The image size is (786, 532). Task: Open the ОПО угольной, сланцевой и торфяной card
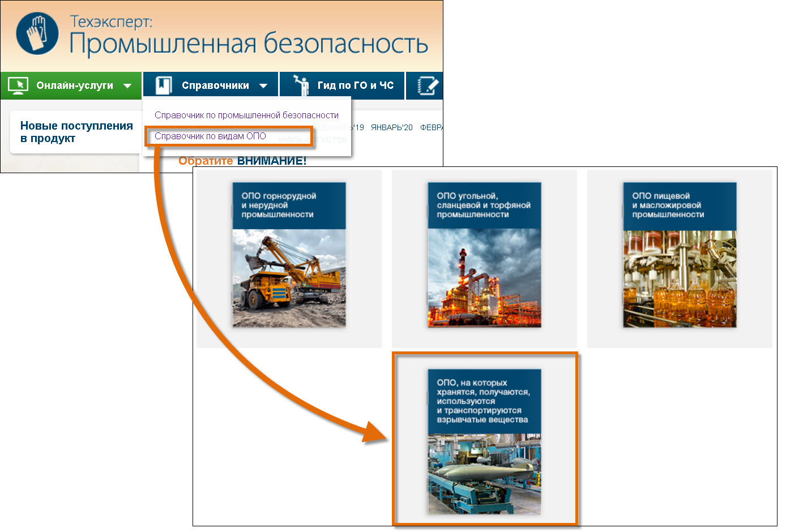click(x=484, y=255)
